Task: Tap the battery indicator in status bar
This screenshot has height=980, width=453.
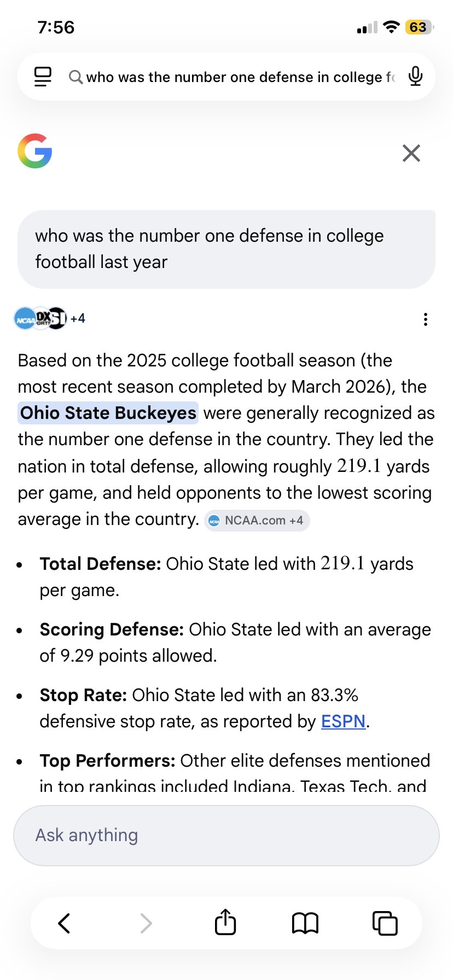Action: point(419,27)
